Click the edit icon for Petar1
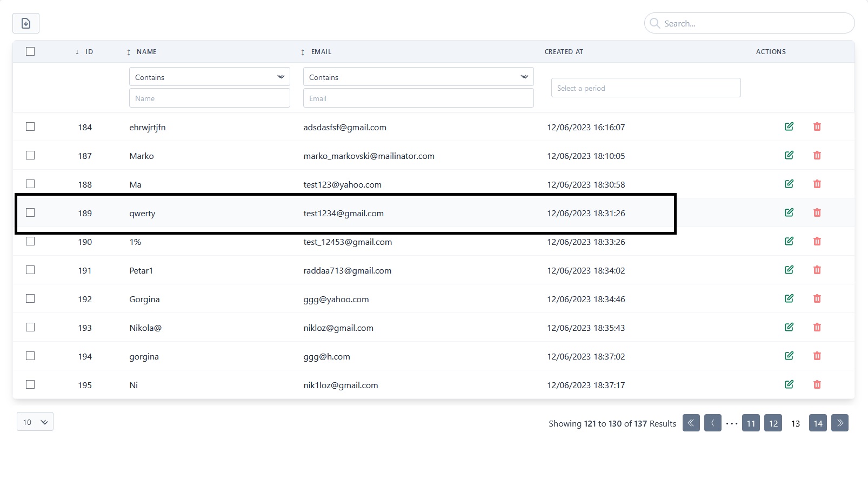This screenshot has height=479, width=868. pos(789,270)
